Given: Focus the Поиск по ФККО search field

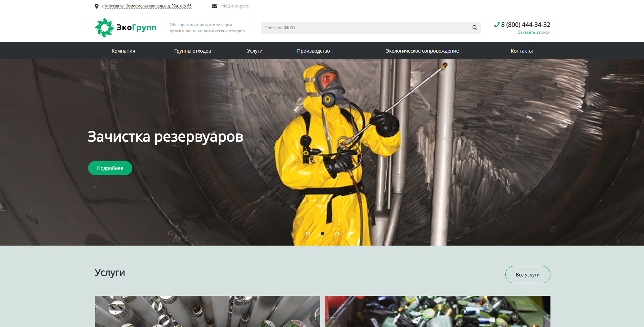Looking at the screenshot, I should point(371,28).
